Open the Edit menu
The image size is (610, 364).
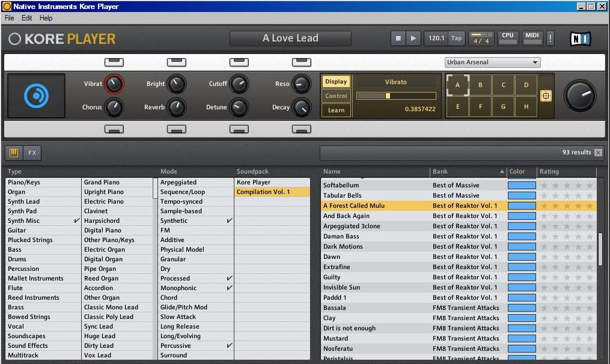pos(27,18)
